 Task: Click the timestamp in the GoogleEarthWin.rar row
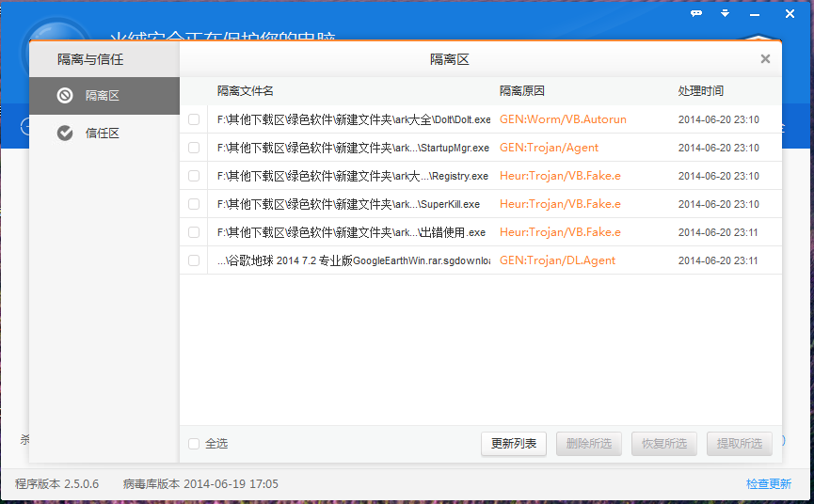718,260
